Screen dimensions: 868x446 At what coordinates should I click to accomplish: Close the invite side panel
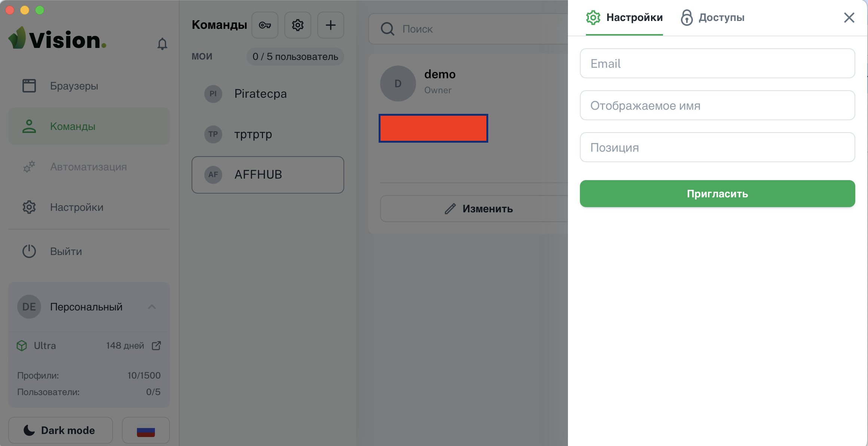[849, 18]
